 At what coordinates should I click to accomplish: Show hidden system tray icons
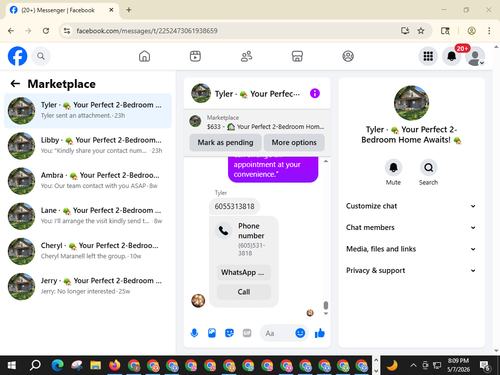coord(413,365)
